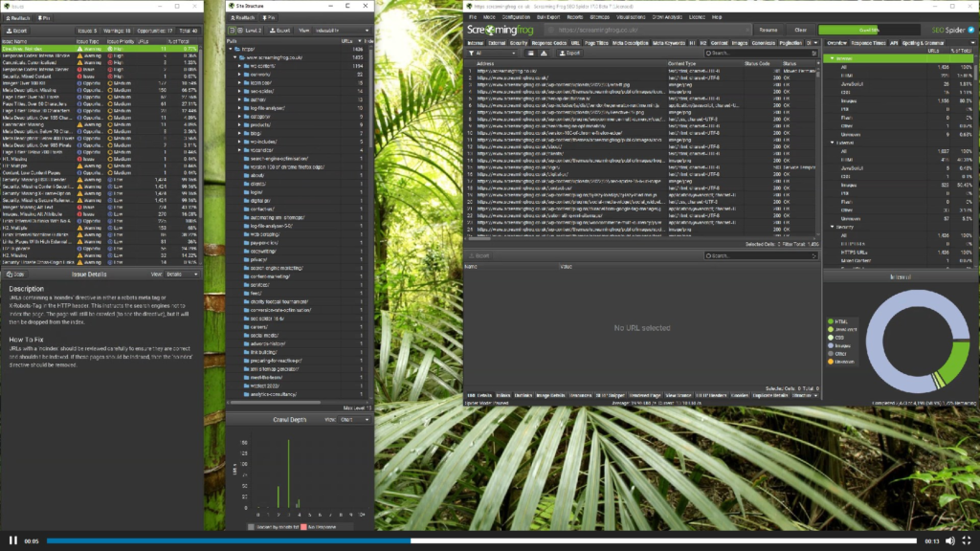The width and height of the screenshot is (980, 551).
Task: Open the Bulk Export menu
Action: tap(548, 17)
